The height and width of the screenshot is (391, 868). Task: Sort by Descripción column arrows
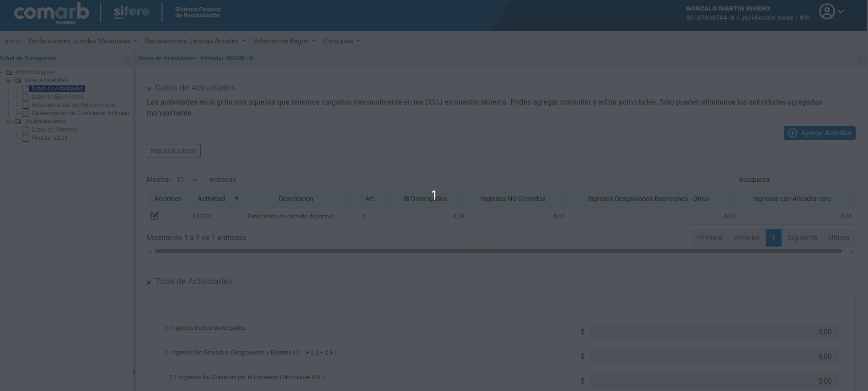(x=351, y=199)
